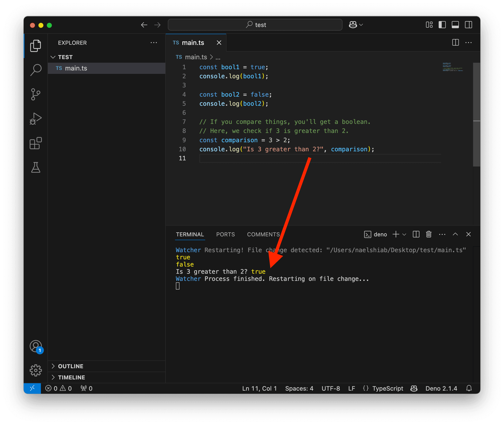Switch to the PORTS tab
The width and height of the screenshot is (504, 425).
(225, 234)
